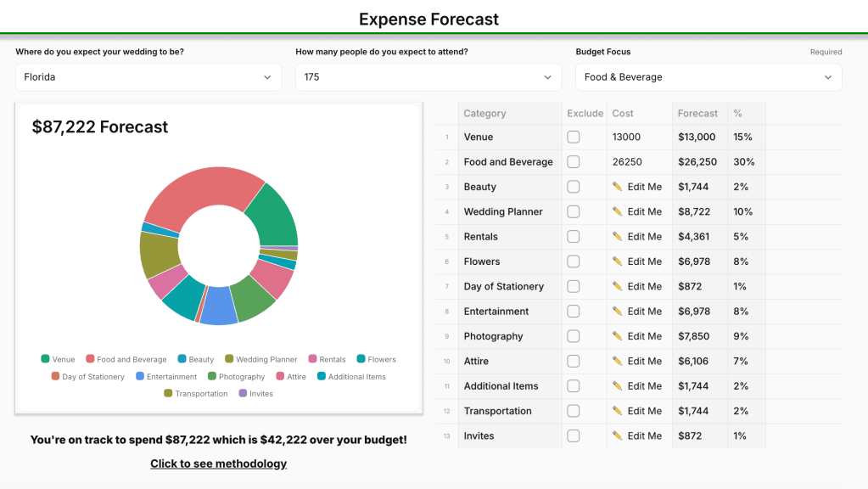
Task: Open the Budget Focus dropdown
Action: [708, 77]
